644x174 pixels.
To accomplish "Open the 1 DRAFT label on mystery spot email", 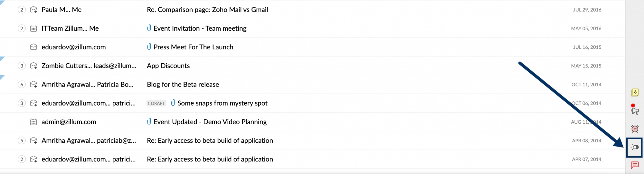I will point(156,103).
